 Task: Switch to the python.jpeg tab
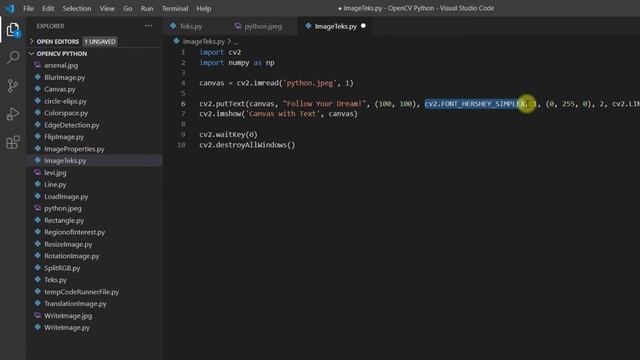[x=263, y=26]
